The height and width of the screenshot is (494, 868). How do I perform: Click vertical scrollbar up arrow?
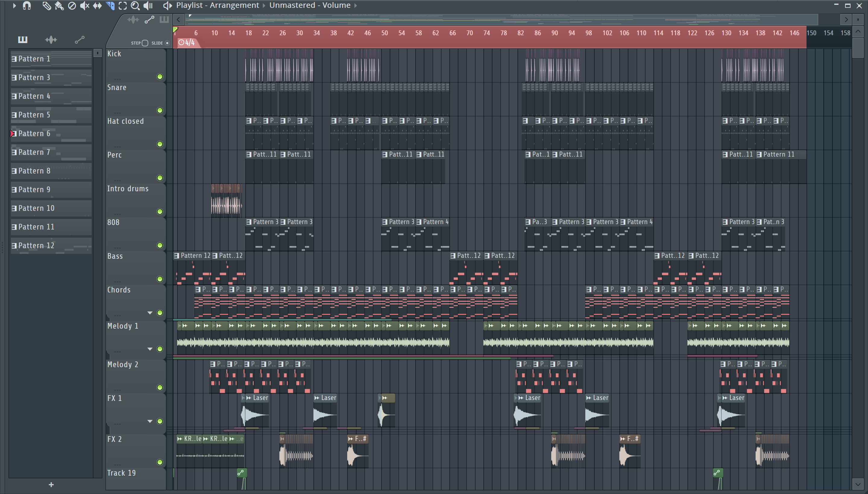[858, 32]
